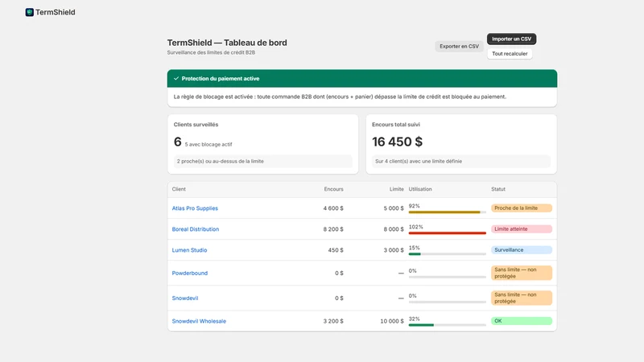Click Powderbound's Sans limite — non protégée badge
The height and width of the screenshot is (362, 644).
pos(522,273)
